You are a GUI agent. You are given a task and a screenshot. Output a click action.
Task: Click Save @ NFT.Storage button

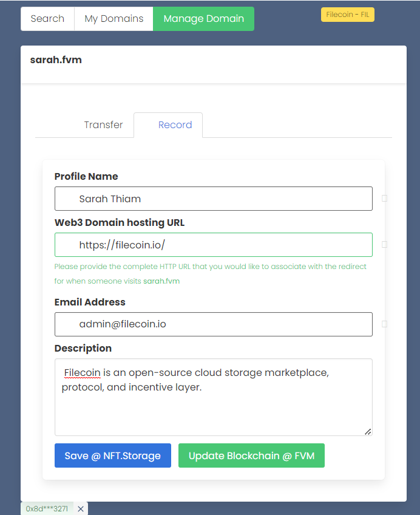113,455
